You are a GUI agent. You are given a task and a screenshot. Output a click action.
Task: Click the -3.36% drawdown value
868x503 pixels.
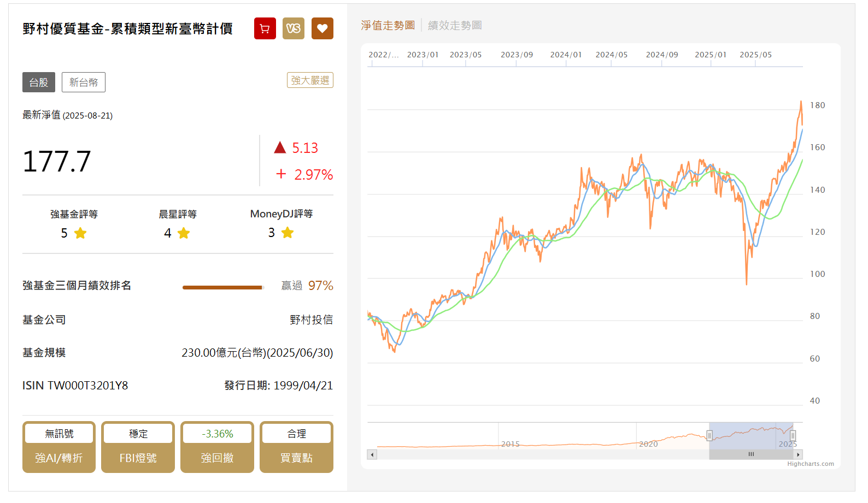point(217,434)
